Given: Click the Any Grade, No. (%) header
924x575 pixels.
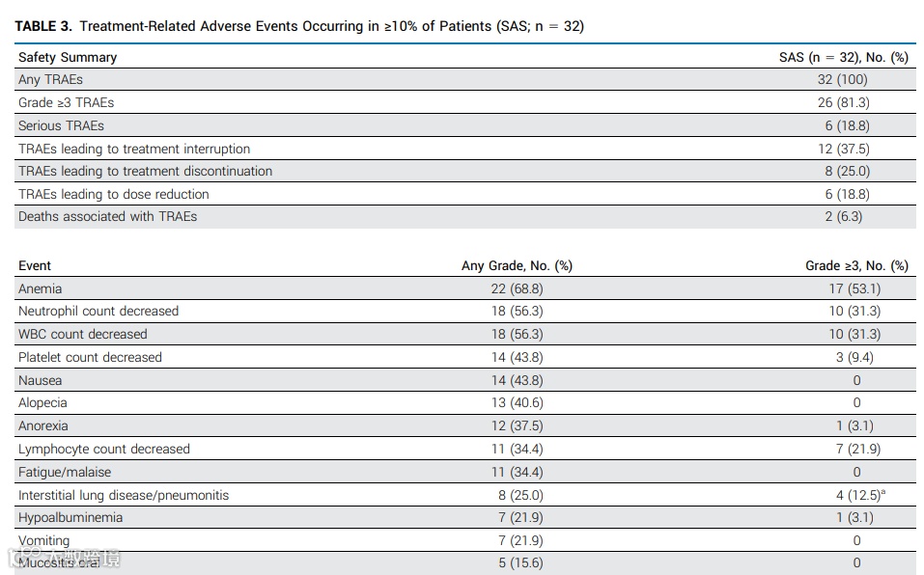Looking at the screenshot, I should click(x=517, y=265).
